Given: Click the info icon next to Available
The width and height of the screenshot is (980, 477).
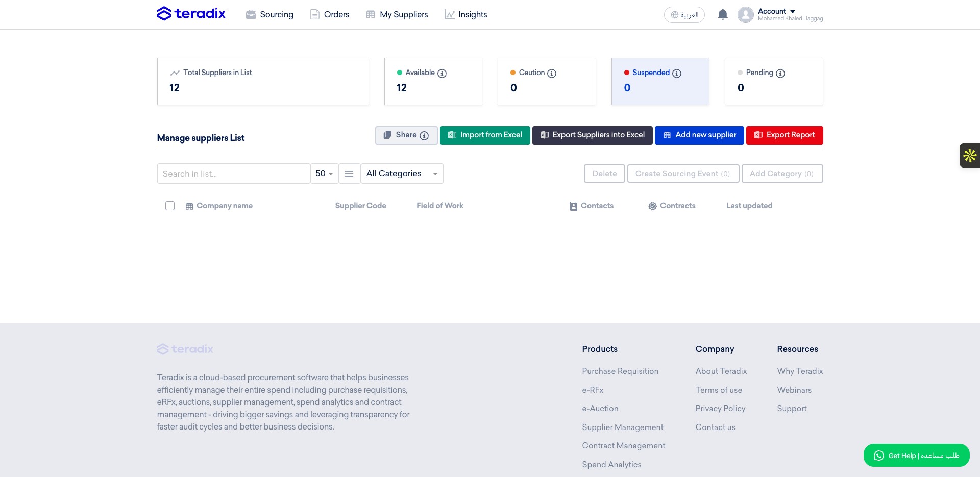Looking at the screenshot, I should pyautogui.click(x=442, y=74).
